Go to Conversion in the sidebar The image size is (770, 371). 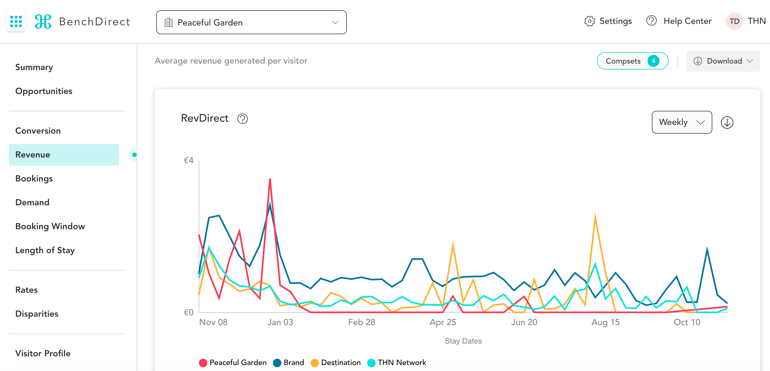pyautogui.click(x=38, y=131)
